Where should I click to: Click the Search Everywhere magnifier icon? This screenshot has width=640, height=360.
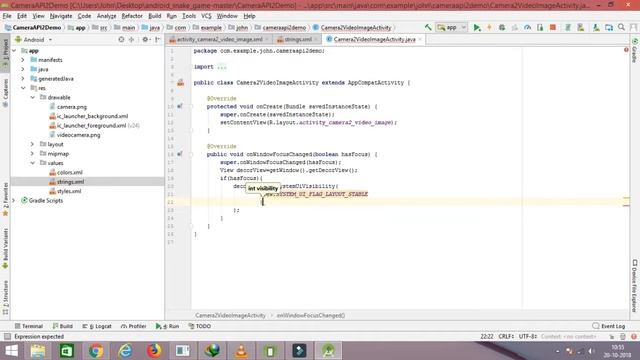point(621,27)
